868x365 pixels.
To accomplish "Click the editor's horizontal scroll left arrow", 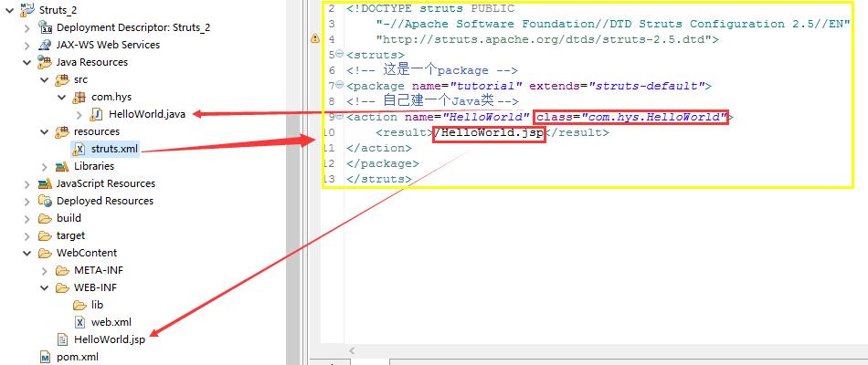I will click(x=351, y=350).
